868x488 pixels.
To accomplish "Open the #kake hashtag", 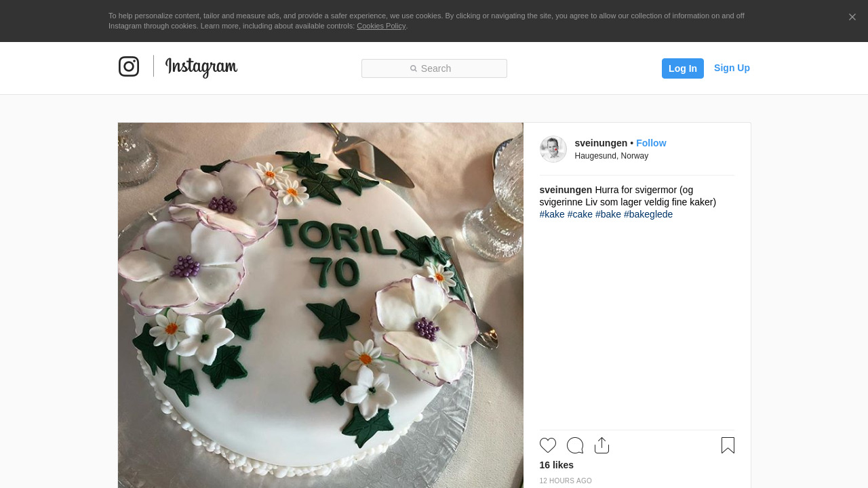I will [x=552, y=214].
